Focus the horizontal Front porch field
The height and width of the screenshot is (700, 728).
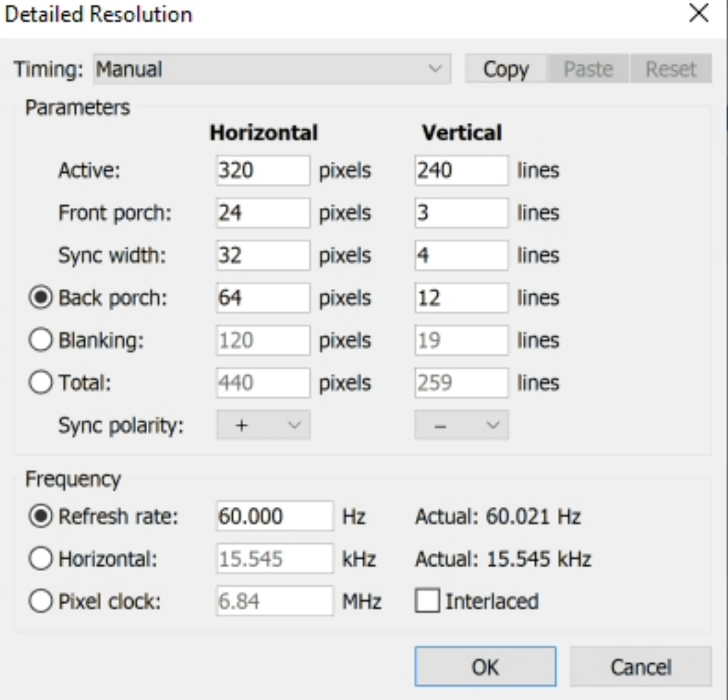click(263, 213)
